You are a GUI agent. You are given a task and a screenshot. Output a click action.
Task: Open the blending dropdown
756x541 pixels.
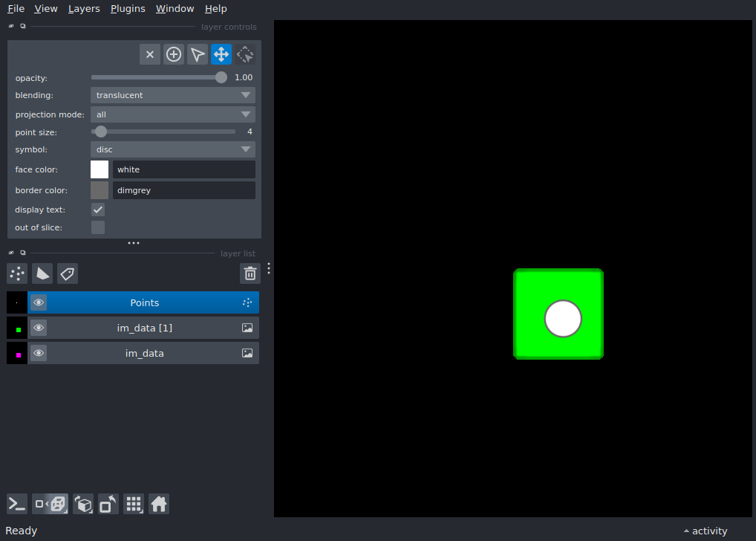click(x=172, y=95)
